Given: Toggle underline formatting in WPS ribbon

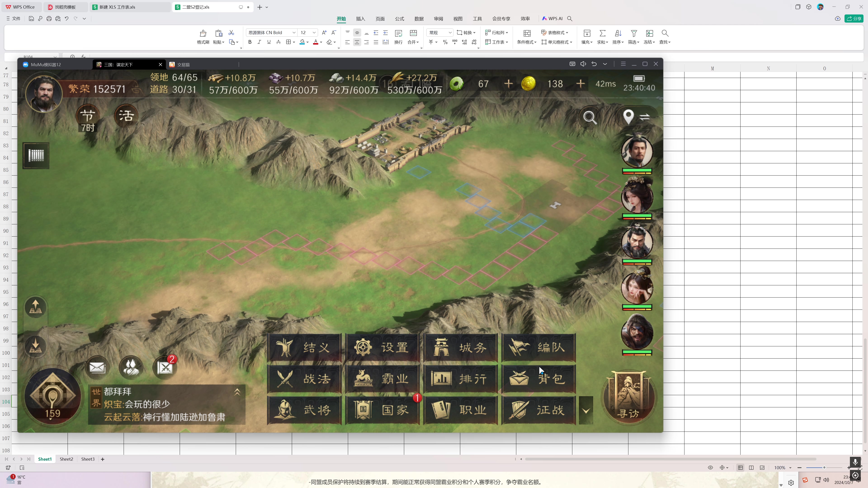Looking at the screenshot, I should [x=269, y=42].
